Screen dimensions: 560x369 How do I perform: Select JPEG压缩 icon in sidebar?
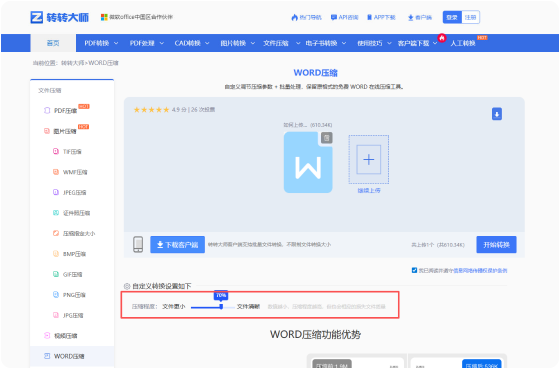coord(56,192)
